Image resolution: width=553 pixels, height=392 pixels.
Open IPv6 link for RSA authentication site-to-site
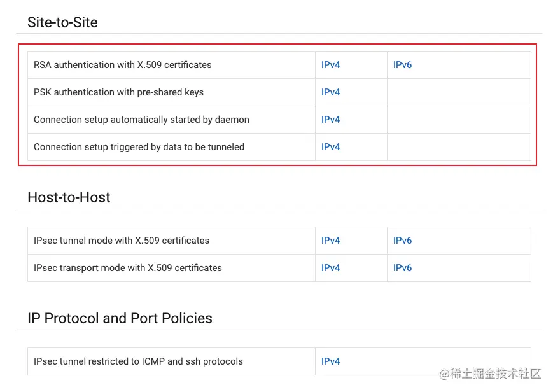(402, 65)
